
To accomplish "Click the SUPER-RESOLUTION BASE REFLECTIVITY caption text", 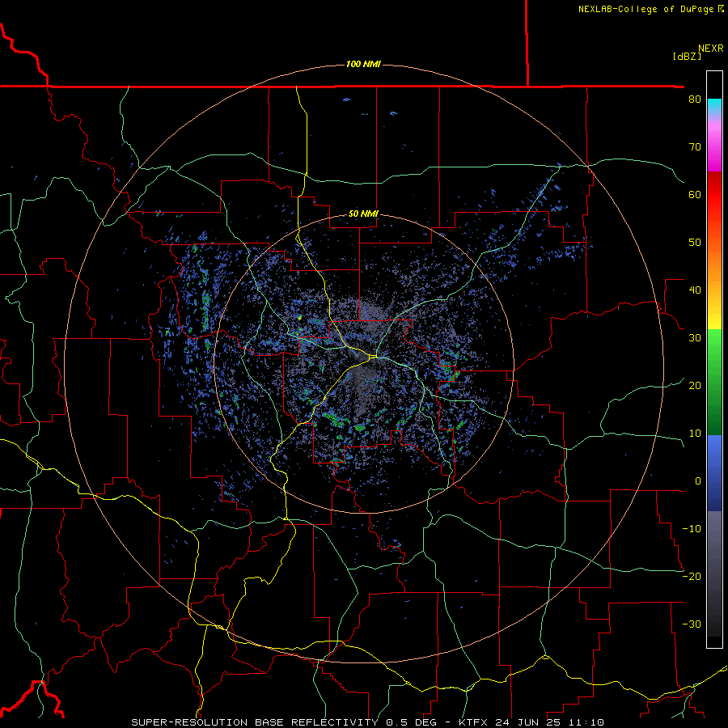I will (x=255, y=722).
